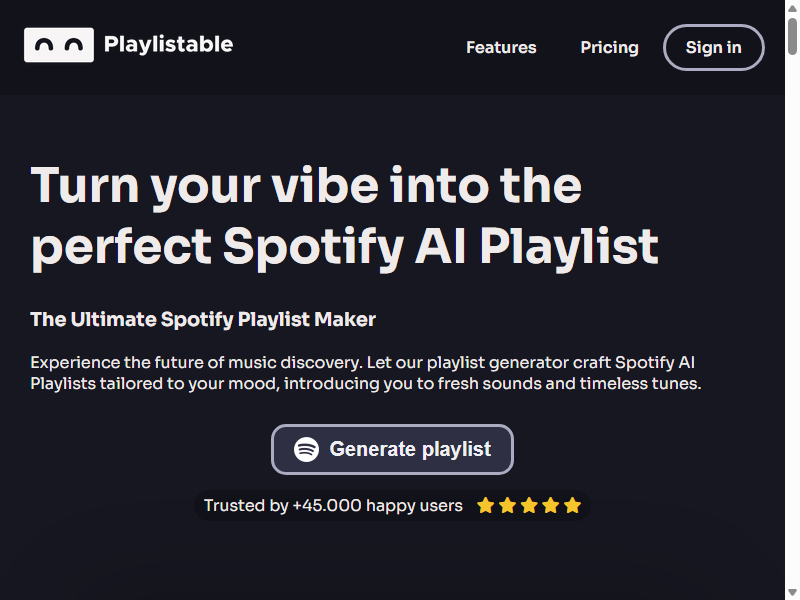
Task: Click the 'Turn your vibe' headline
Action: click(x=344, y=216)
